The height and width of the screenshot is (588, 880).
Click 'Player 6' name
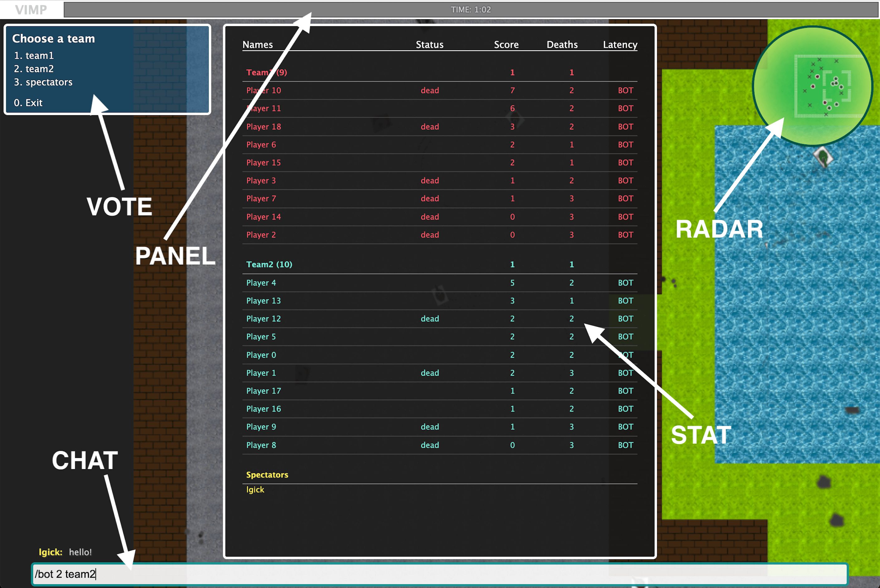pyautogui.click(x=261, y=145)
